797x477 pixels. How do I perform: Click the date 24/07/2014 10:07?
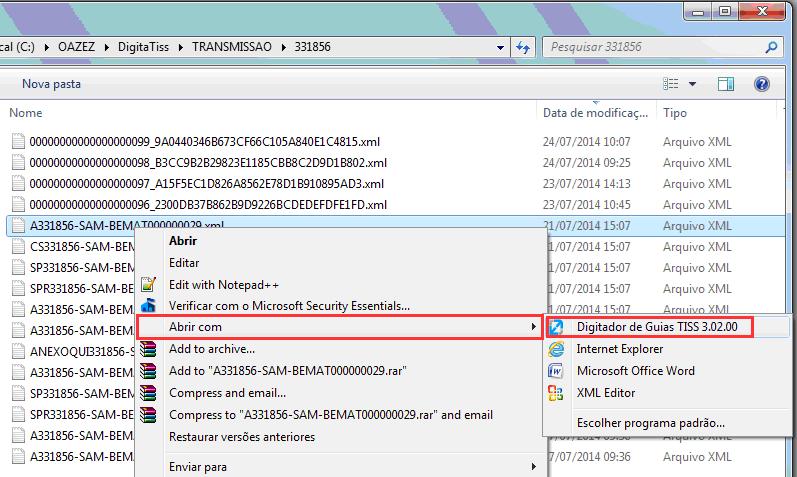point(587,141)
